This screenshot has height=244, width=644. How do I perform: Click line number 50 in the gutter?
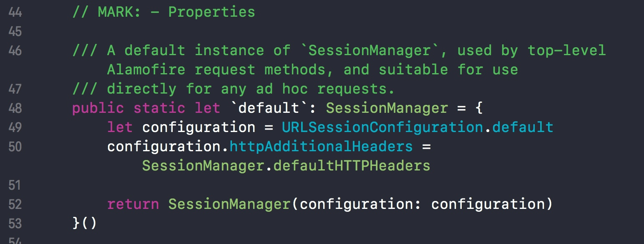tap(15, 147)
